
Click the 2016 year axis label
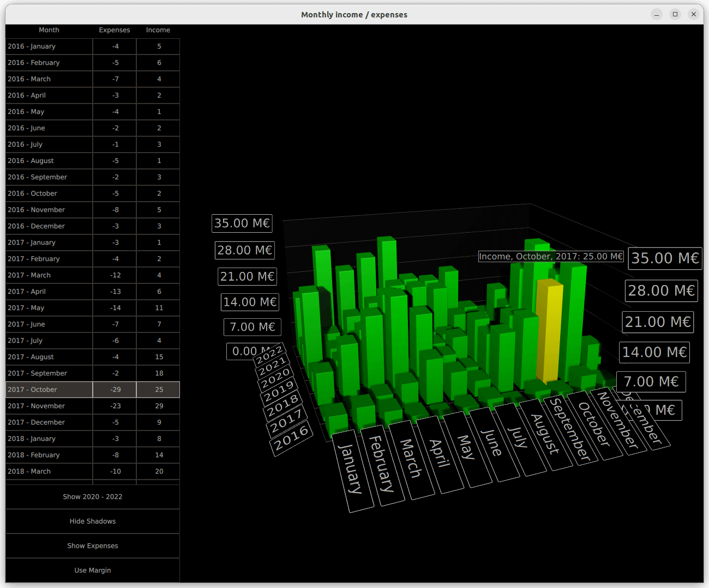pos(292,439)
